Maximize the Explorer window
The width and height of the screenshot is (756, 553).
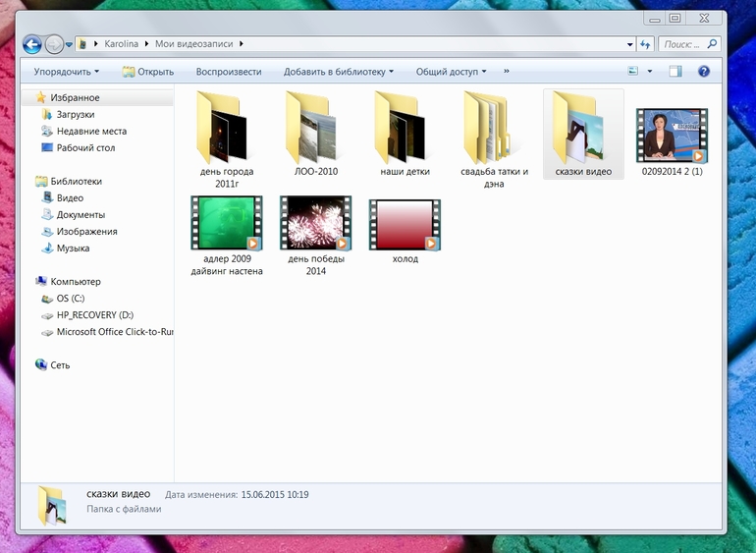(675, 19)
